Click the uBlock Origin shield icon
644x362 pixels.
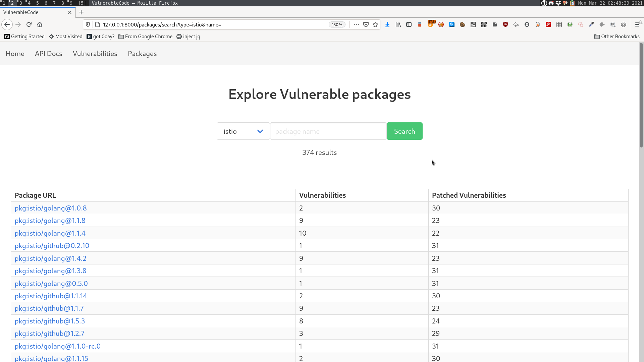click(x=505, y=24)
